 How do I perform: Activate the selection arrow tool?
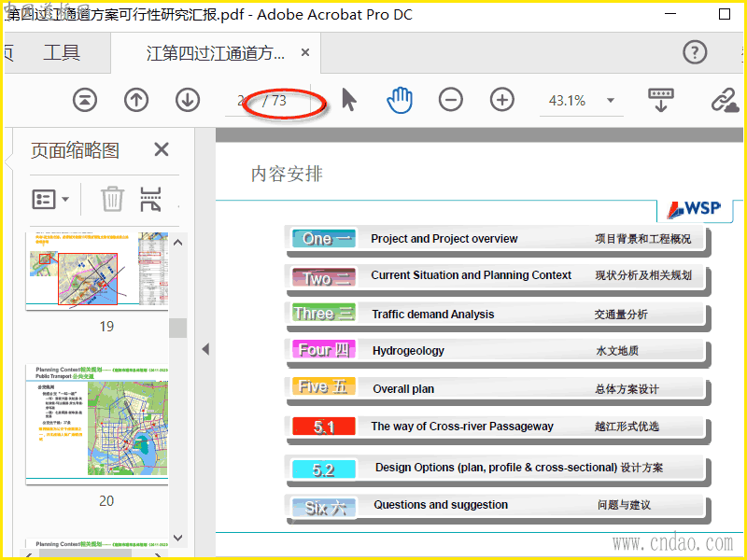pos(349,100)
